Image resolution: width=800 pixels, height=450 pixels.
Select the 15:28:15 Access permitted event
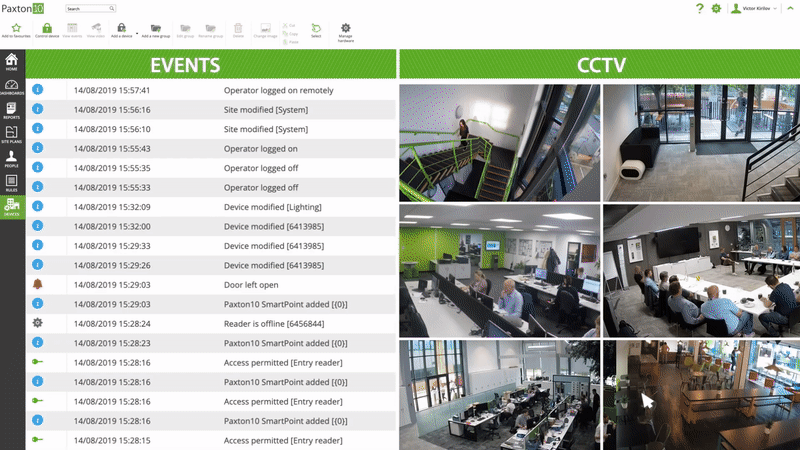(x=211, y=440)
